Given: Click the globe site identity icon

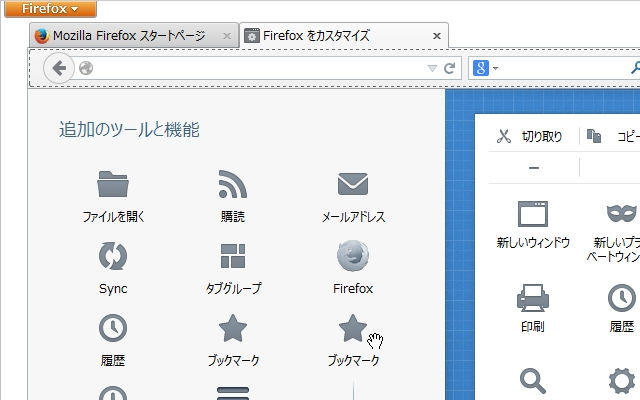Looking at the screenshot, I should [86, 68].
